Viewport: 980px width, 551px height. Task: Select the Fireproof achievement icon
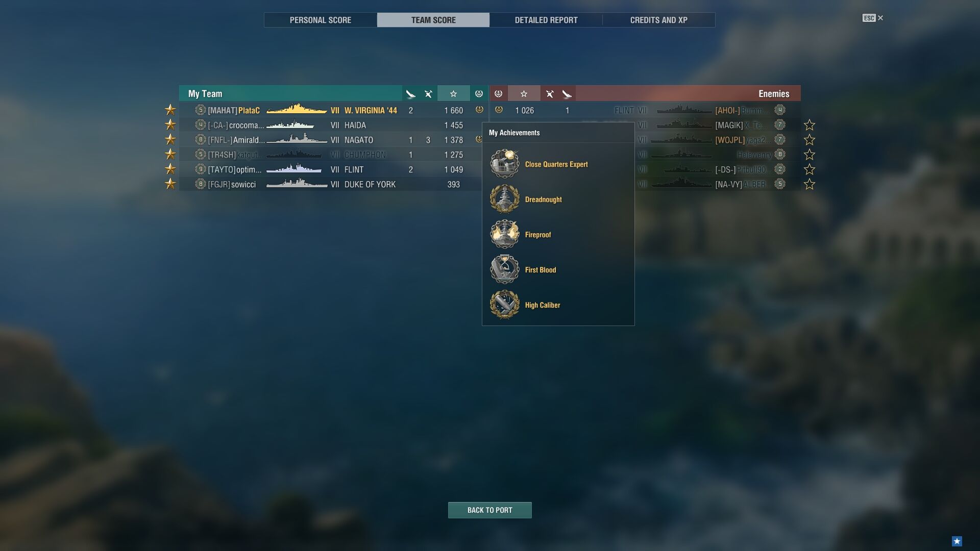(505, 235)
